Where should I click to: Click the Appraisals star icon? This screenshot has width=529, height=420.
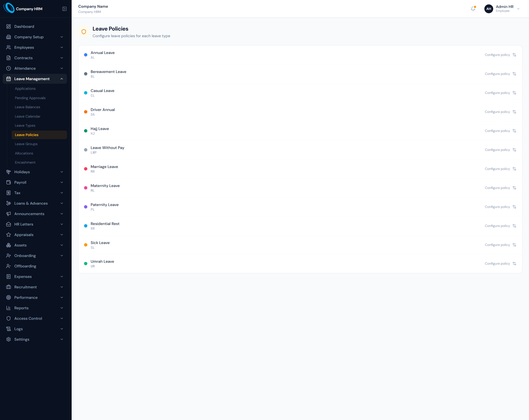pyautogui.click(x=9, y=235)
